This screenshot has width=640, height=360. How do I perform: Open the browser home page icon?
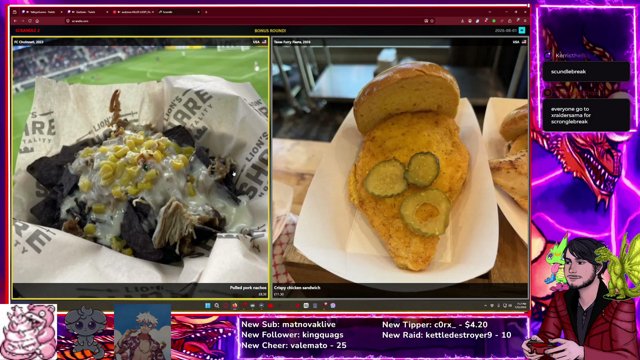[x=37, y=21]
